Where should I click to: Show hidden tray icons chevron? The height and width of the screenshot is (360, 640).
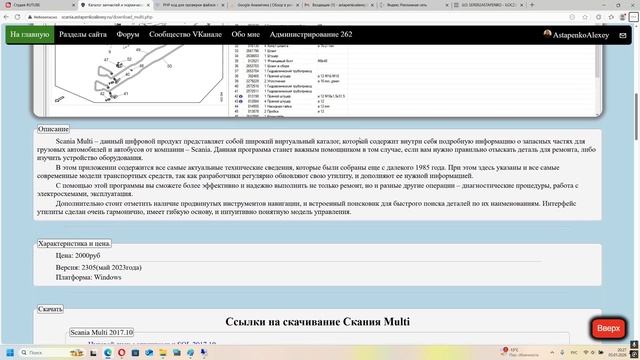click(552, 352)
